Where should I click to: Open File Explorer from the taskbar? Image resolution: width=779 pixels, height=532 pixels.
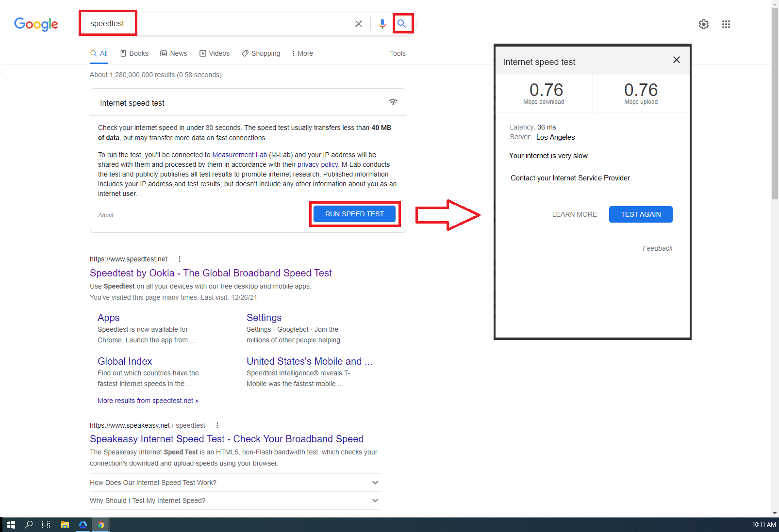(x=65, y=525)
